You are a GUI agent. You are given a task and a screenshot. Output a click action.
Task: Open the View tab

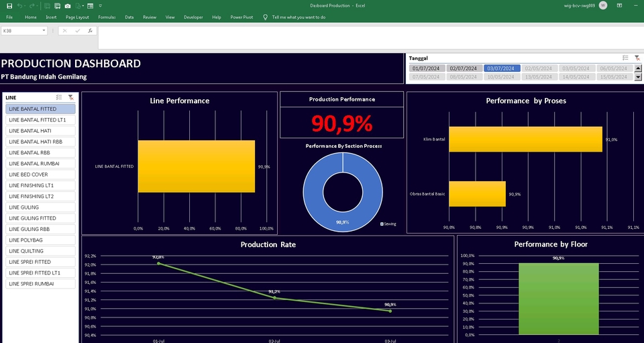coord(170,17)
